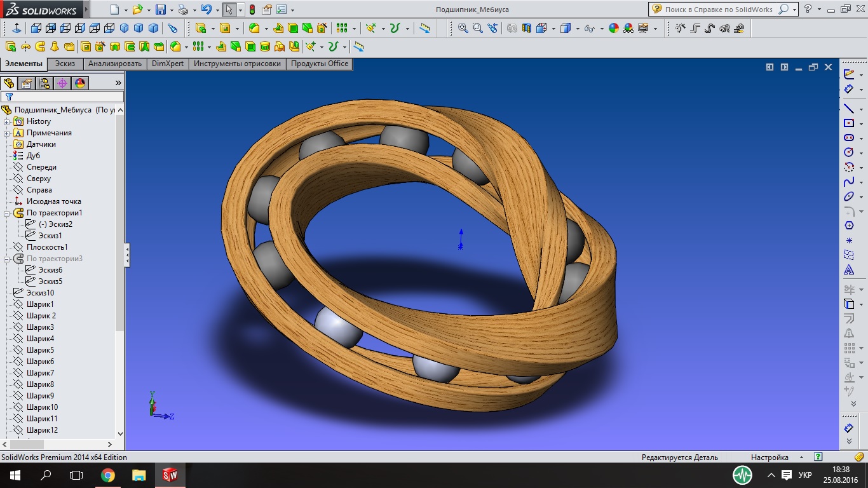Click the feature tree filter field
Image resolution: width=868 pixels, height=488 pixels.
[62, 97]
